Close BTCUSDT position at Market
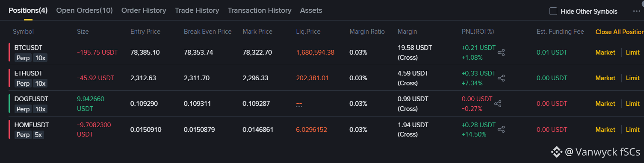644x163 pixels. coord(605,52)
